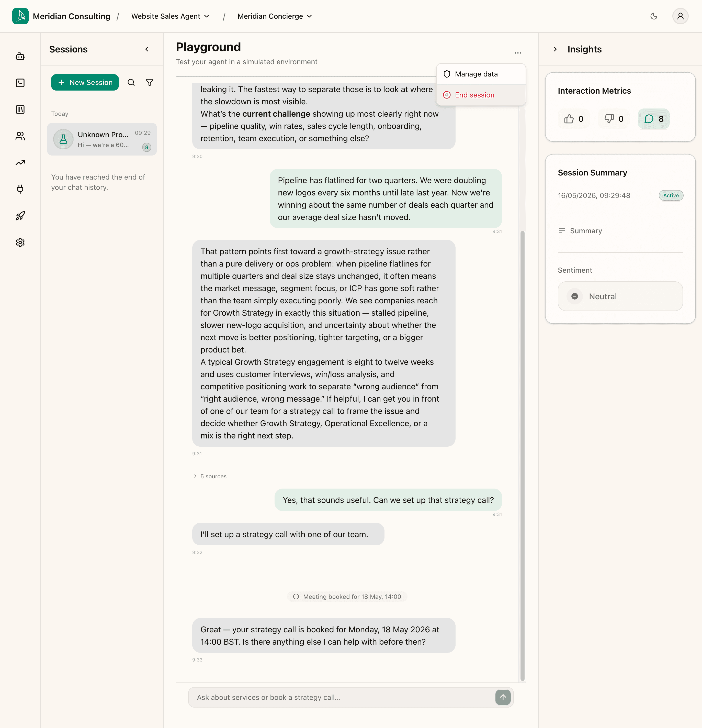Screen dimensions: 702x728
Task: Open the analytics trend icon in sidebar
Action: click(20, 163)
